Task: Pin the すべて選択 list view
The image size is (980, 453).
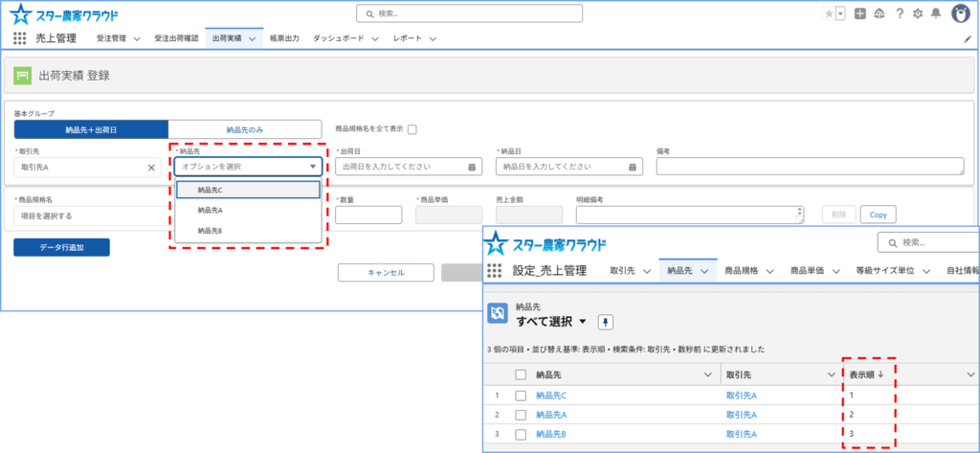Action: pos(605,321)
